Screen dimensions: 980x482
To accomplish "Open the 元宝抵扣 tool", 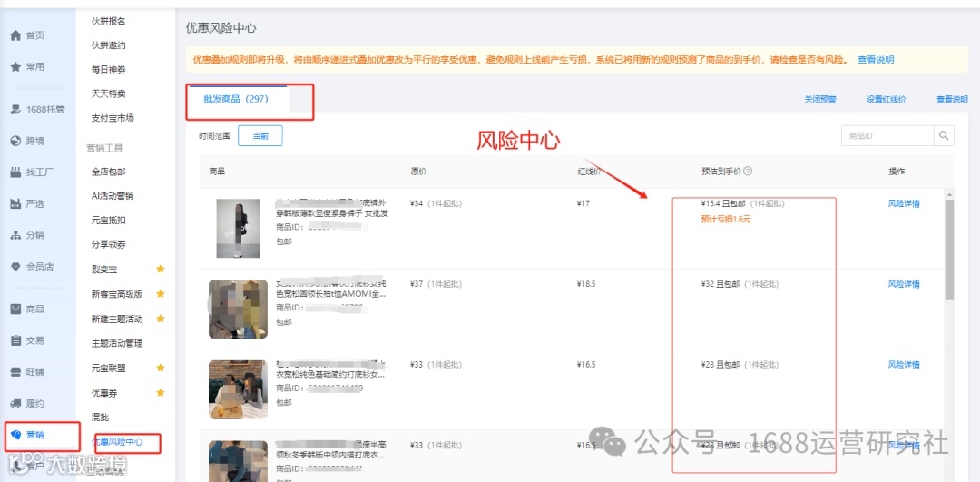I will 109,220.
